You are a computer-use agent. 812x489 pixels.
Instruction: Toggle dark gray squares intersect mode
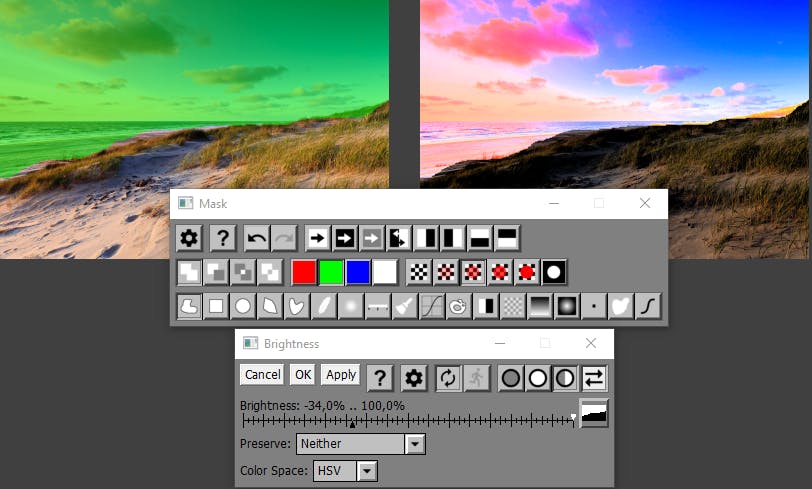click(243, 272)
